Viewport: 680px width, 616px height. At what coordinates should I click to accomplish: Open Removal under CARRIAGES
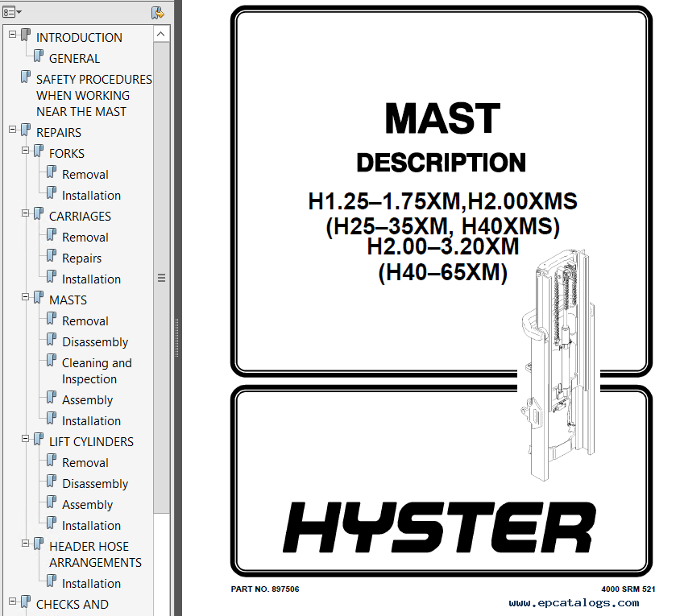pyautogui.click(x=85, y=238)
